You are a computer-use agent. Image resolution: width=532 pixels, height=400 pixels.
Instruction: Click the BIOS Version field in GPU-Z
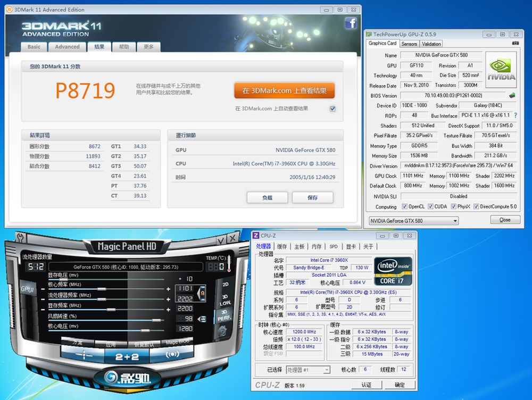(x=453, y=96)
